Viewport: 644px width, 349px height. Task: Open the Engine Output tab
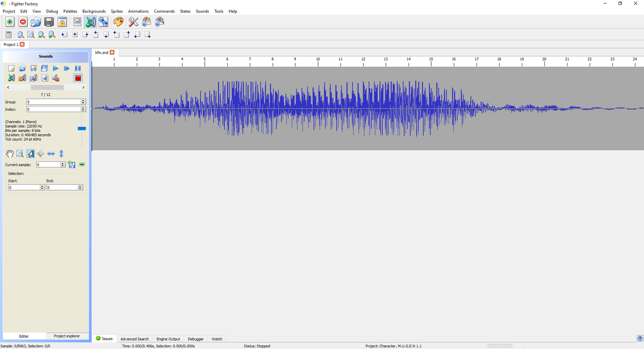click(x=168, y=339)
